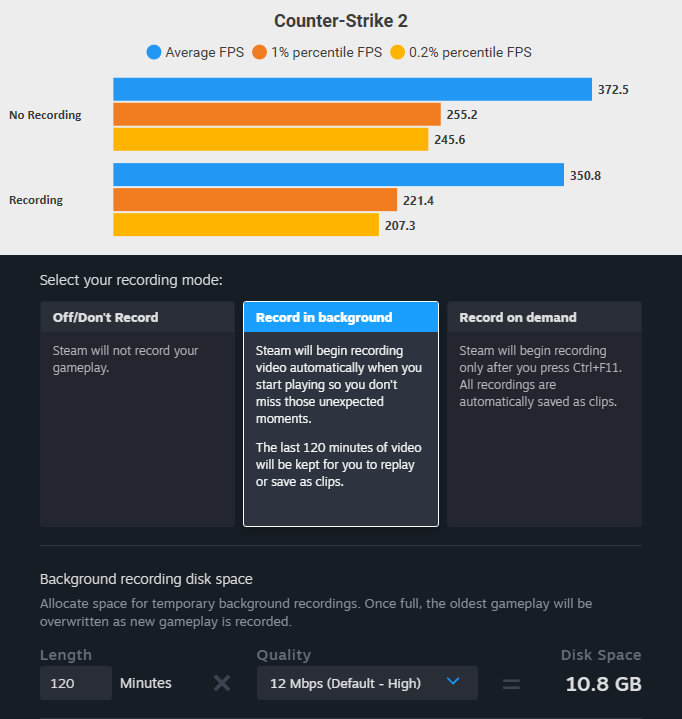Click the Length minutes input showing 120
This screenshot has width=682, height=719.
[x=76, y=683]
